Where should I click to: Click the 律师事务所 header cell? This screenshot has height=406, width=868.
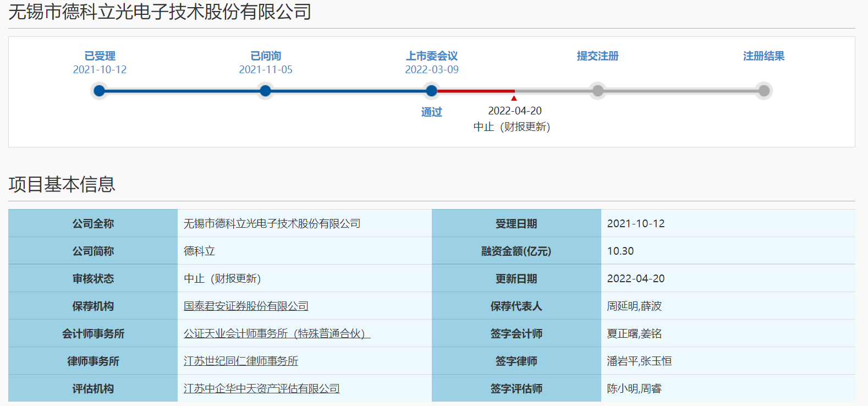point(93,361)
